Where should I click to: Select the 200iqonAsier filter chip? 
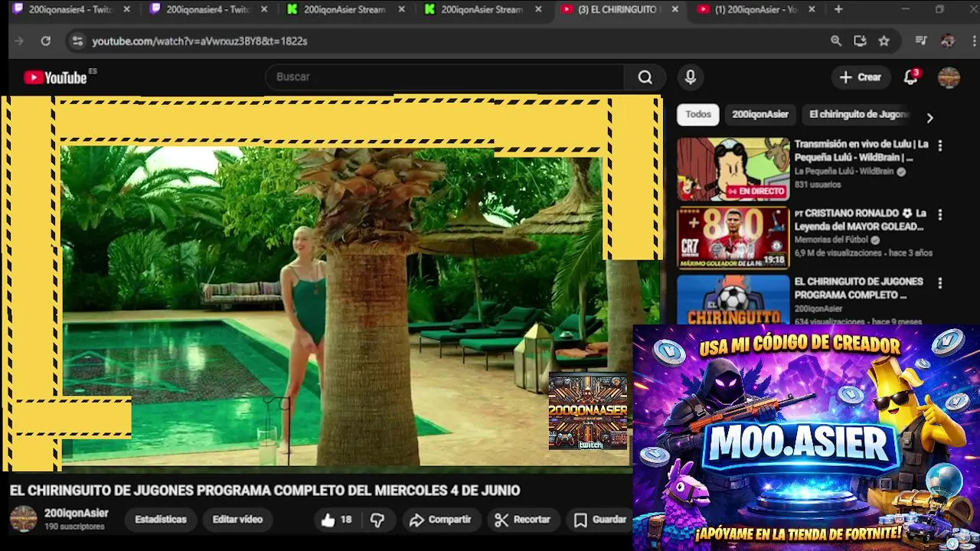760,114
